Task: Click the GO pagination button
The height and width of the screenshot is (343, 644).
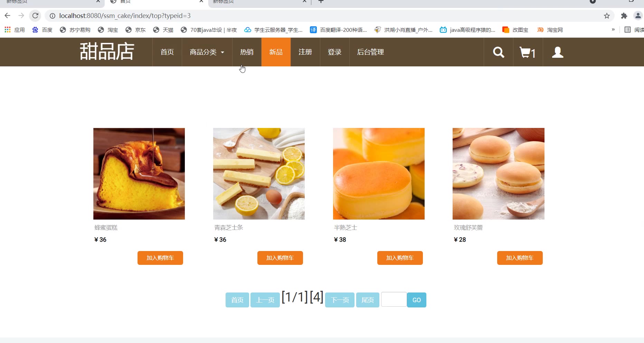Action: tap(417, 300)
